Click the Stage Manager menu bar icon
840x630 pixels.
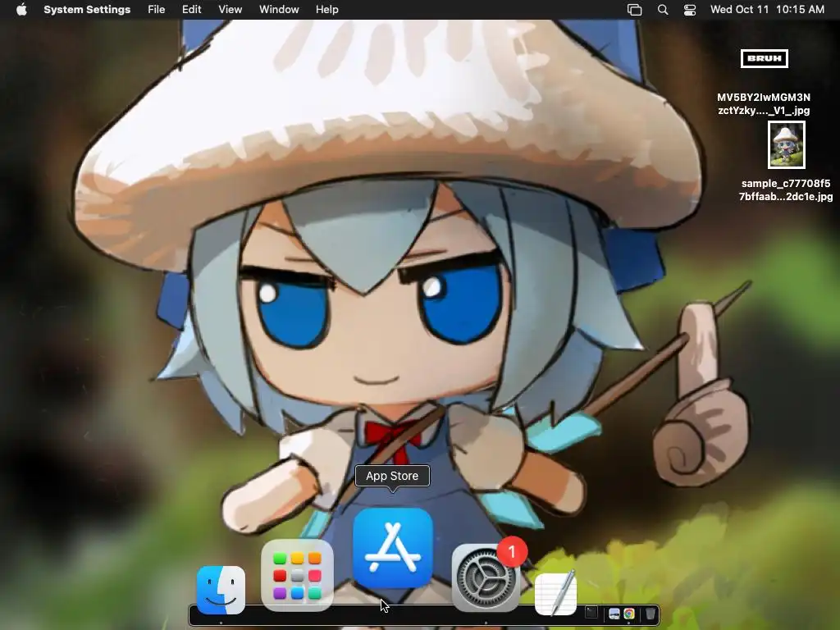coord(634,10)
